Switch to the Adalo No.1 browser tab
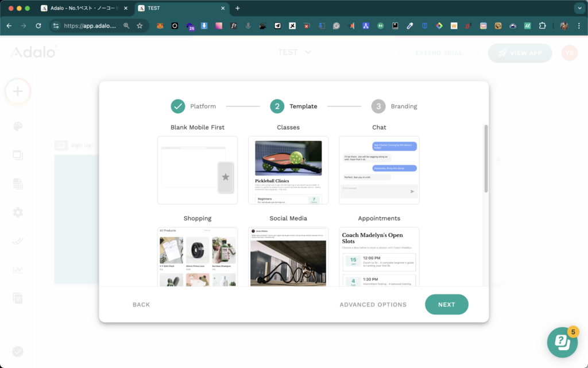 84,8
